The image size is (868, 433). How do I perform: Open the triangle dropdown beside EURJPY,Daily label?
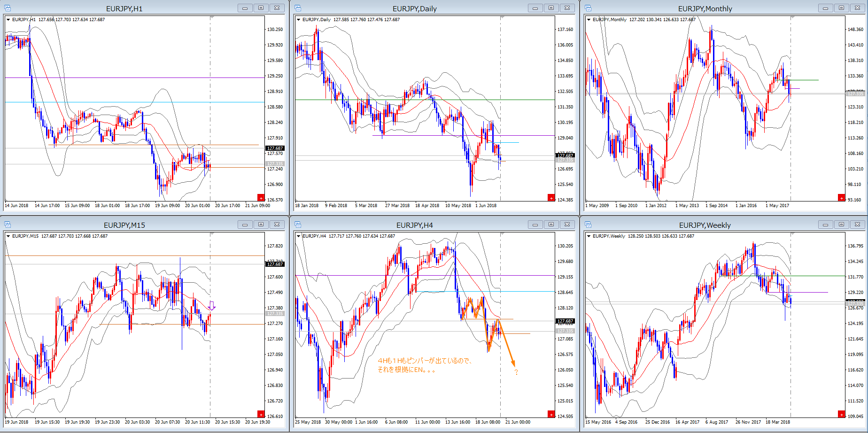[x=299, y=20]
